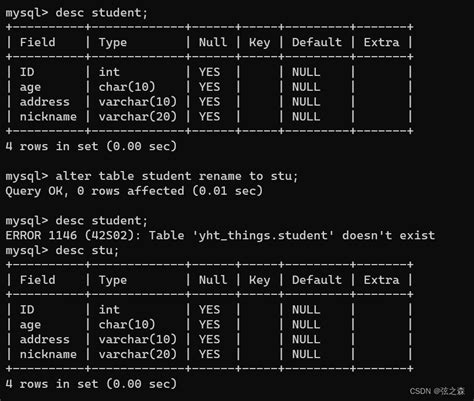Click 'char(10)' type in the second table
474x401 pixels.
[x=127, y=324]
